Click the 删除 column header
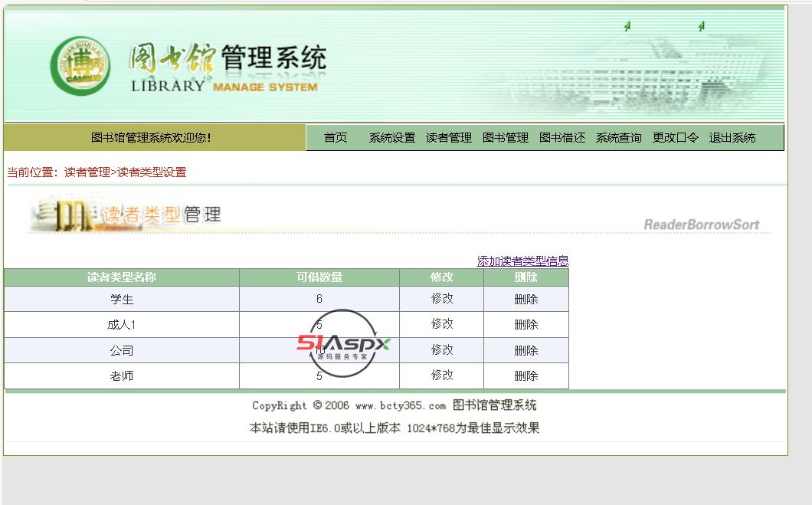 click(526, 277)
